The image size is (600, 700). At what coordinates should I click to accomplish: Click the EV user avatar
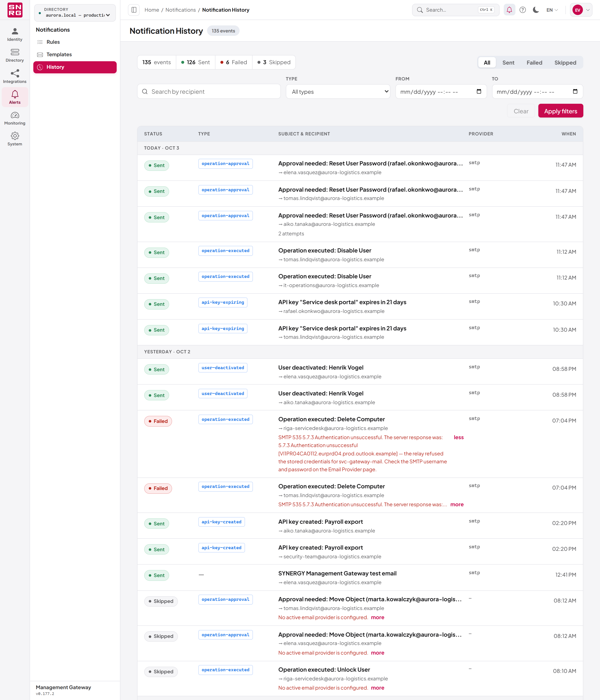coord(577,10)
